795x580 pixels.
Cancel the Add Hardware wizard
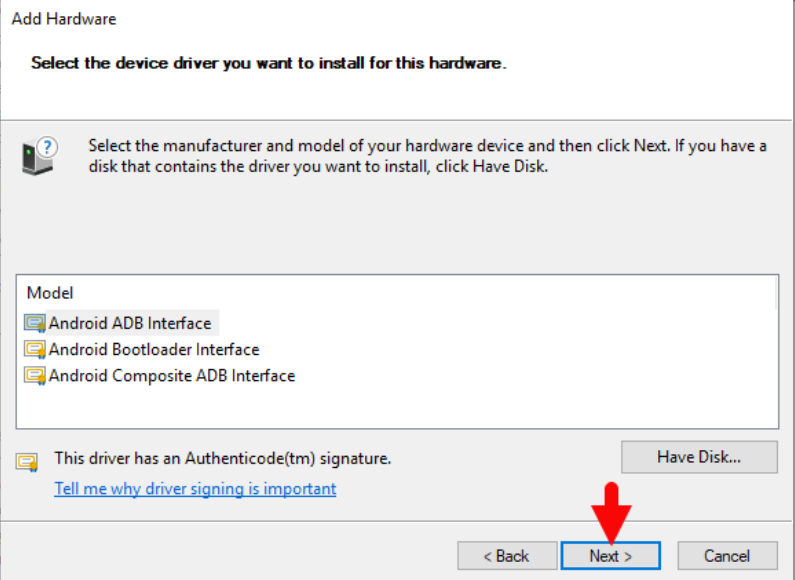(x=727, y=556)
